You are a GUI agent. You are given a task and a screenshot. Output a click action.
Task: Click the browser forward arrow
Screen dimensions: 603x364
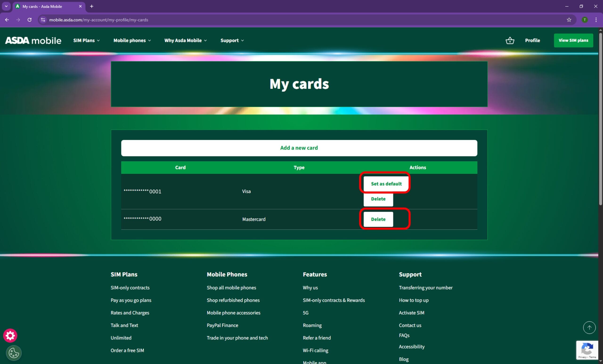[18, 20]
